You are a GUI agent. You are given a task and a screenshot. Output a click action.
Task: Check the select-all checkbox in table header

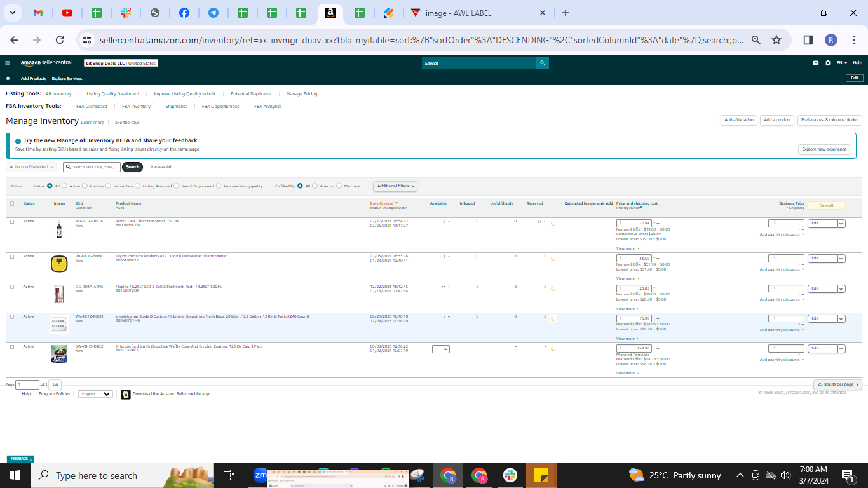point(12,203)
